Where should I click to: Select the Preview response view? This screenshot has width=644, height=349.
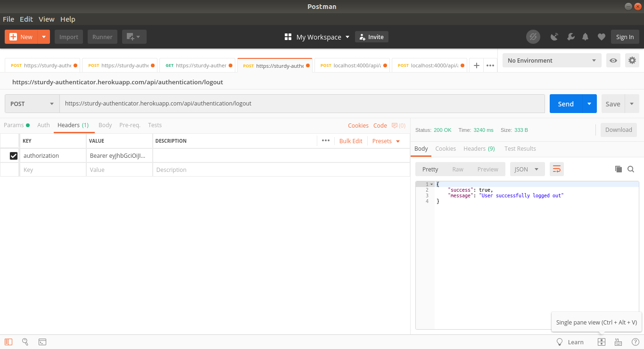tap(487, 169)
